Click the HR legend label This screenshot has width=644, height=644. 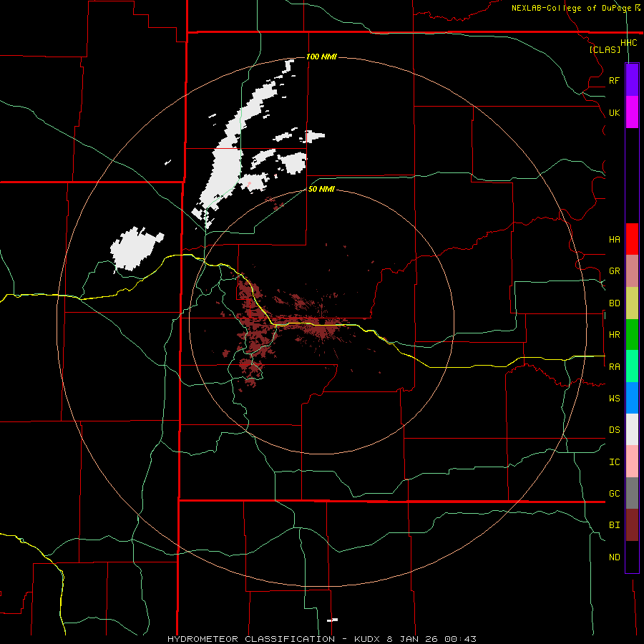pyautogui.click(x=614, y=335)
